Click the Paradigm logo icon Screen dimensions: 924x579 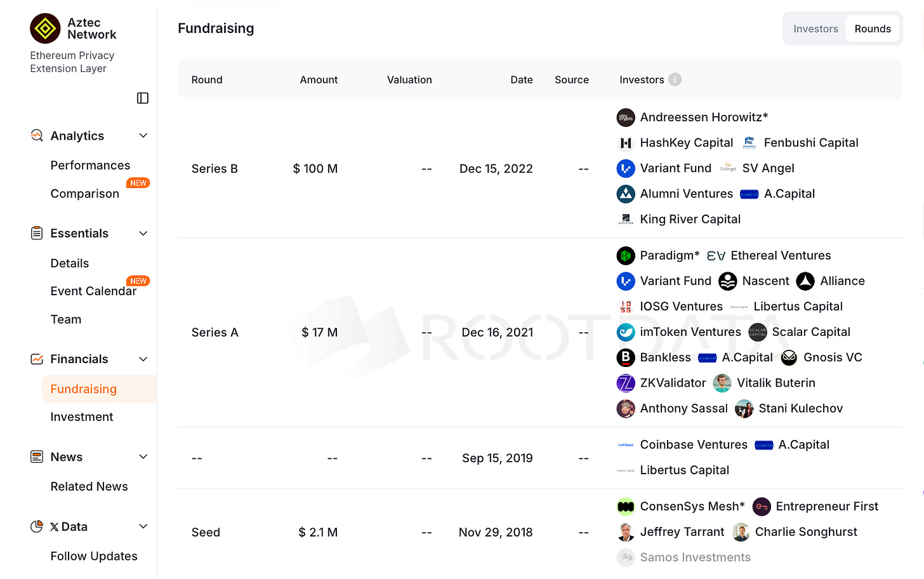pyautogui.click(x=626, y=255)
